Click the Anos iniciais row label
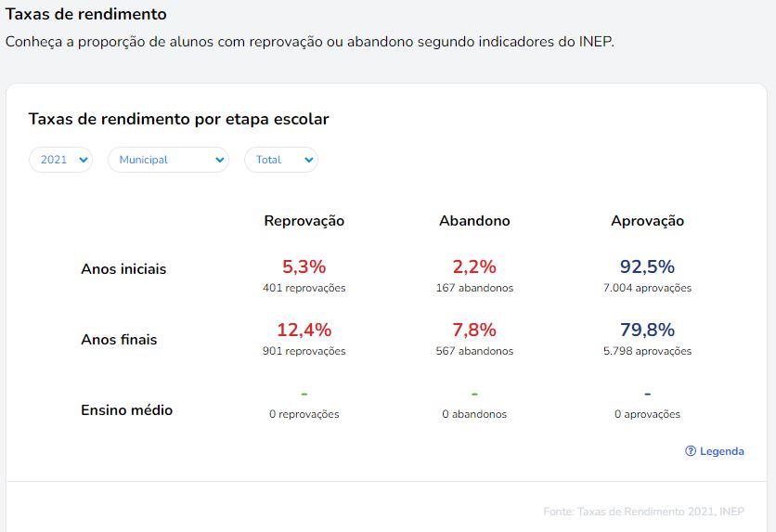776x532 pixels. pyautogui.click(x=123, y=269)
